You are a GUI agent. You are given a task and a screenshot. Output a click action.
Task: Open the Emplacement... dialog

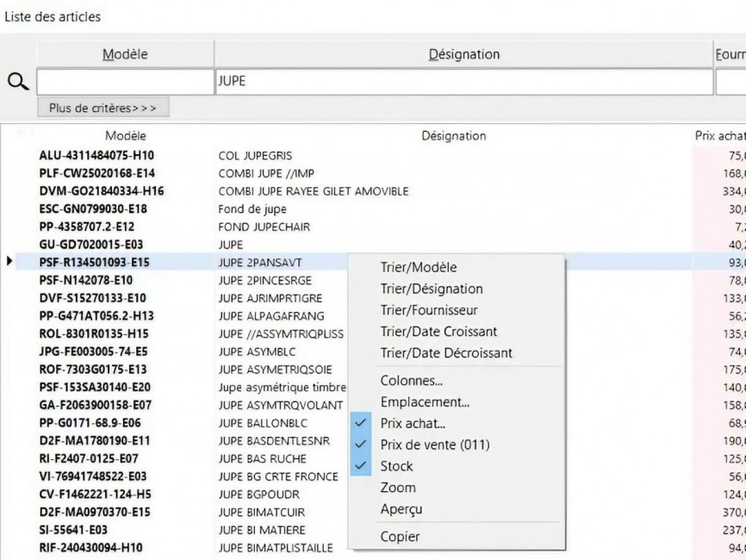pos(424,402)
